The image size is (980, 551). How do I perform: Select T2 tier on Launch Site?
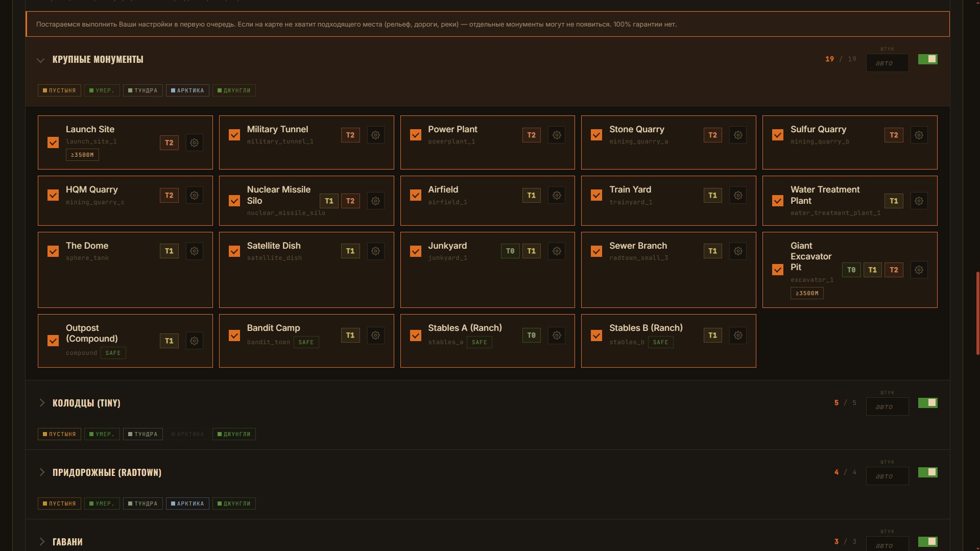(169, 143)
